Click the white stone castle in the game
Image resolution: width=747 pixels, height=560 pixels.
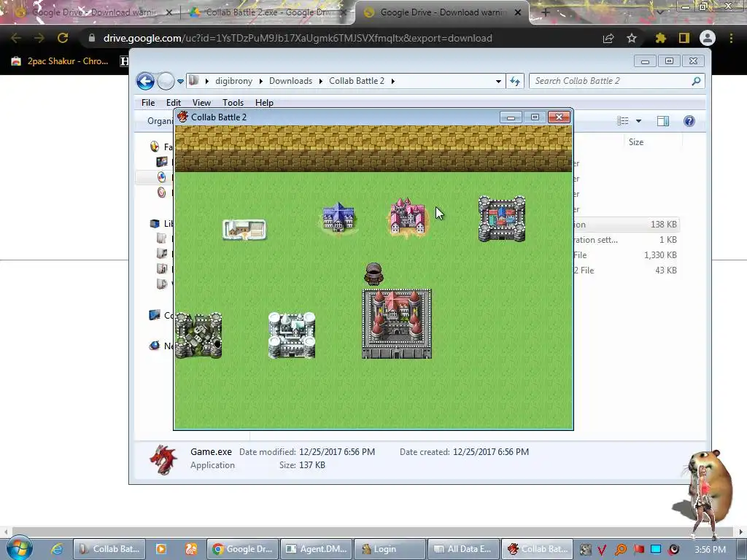[292, 335]
